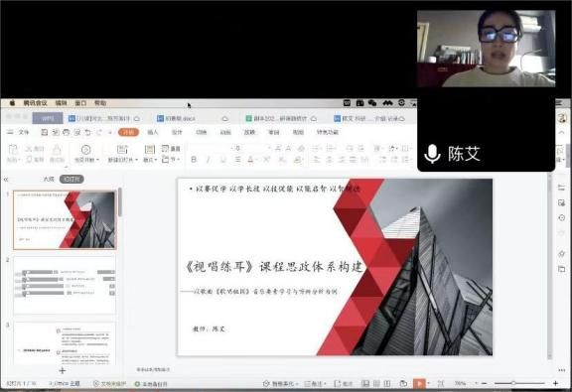Switch to the outline view tab 大纲
Viewport: 572px width, 392px height.
point(49,179)
